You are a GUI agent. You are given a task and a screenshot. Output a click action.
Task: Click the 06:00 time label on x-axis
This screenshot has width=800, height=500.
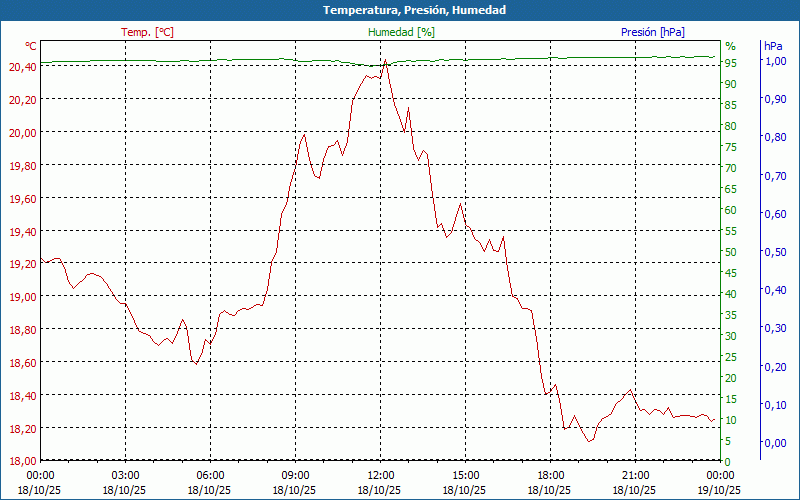(210, 475)
